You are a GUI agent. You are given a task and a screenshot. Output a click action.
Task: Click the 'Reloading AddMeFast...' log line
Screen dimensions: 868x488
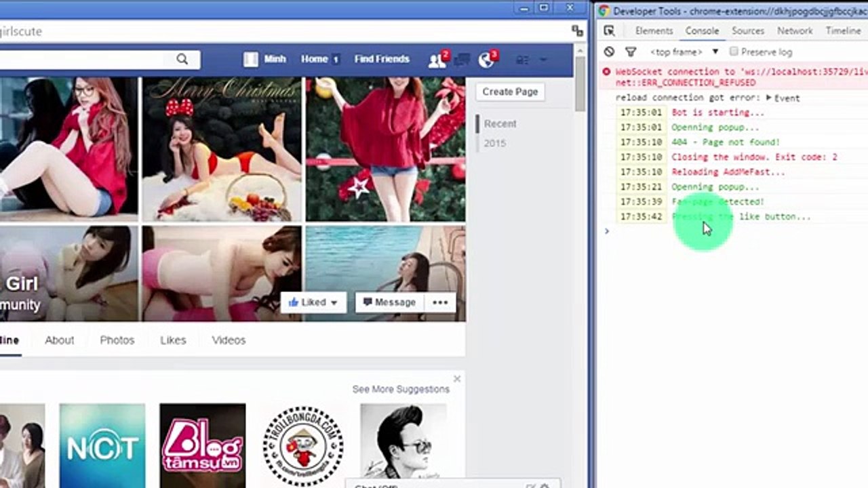pyautogui.click(x=728, y=172)
